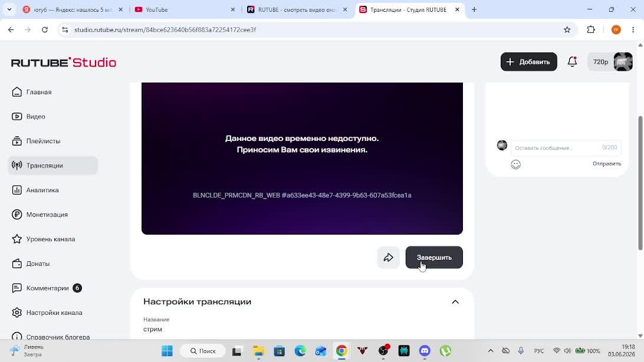Click the taskbar Поиск box

tap(203, 351)
